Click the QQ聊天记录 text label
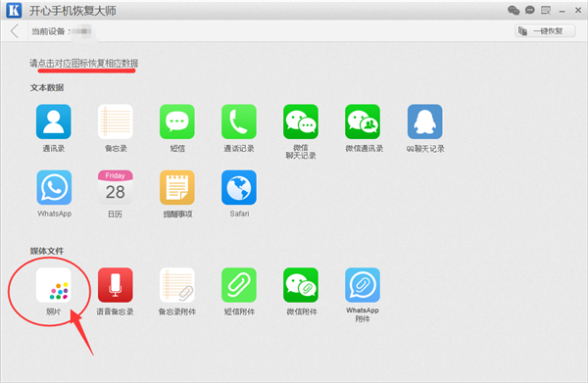The height and width of the screenshot is (383, 588). 425,149
